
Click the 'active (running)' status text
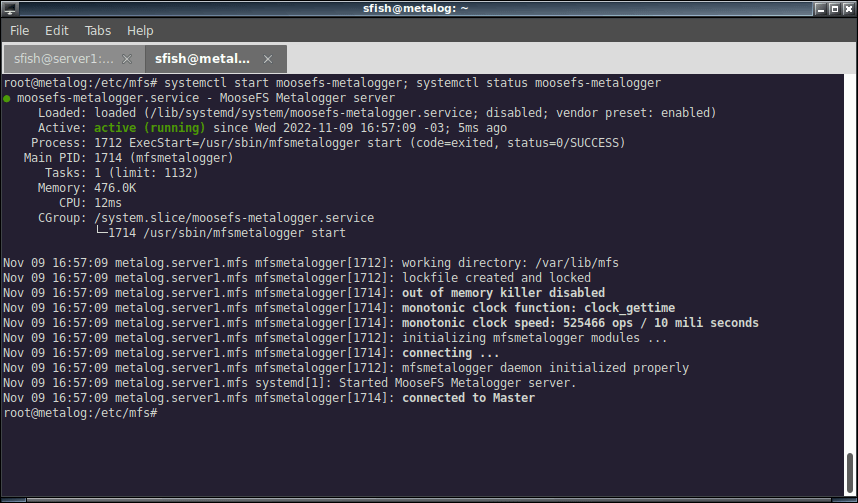click(x=149, y=128)
